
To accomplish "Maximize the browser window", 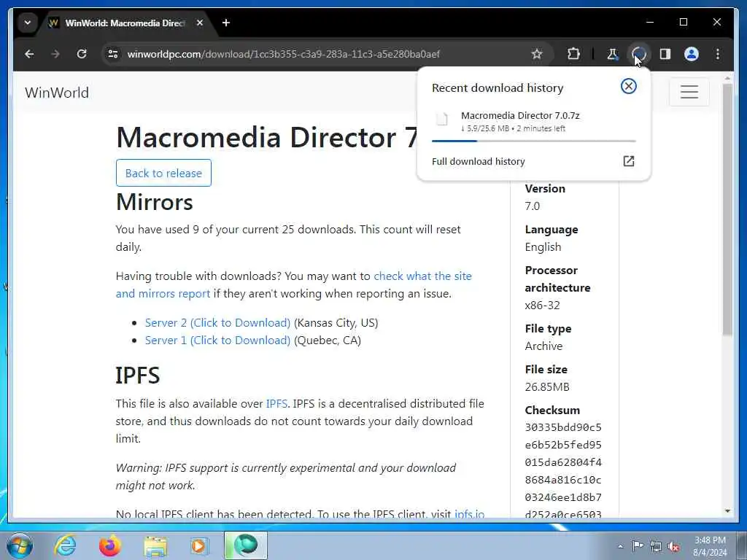I will pyautogui.click(x=683, y=22).
